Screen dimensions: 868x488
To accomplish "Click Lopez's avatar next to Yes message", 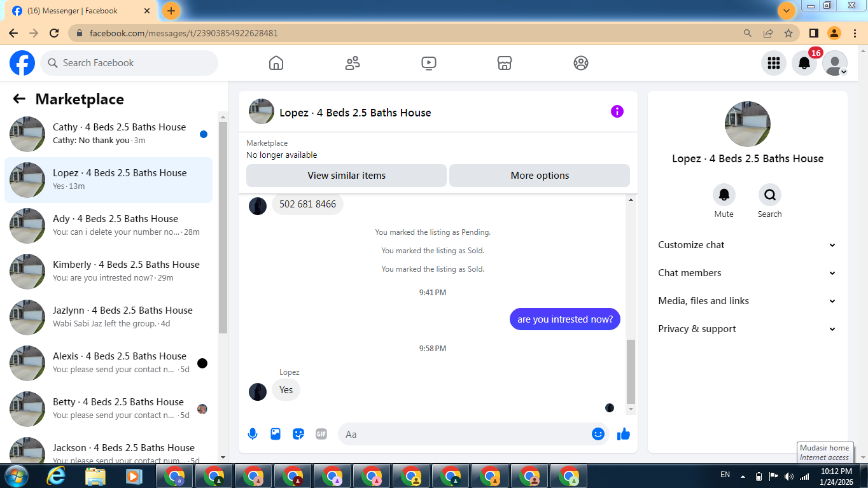I will [258, 392].
